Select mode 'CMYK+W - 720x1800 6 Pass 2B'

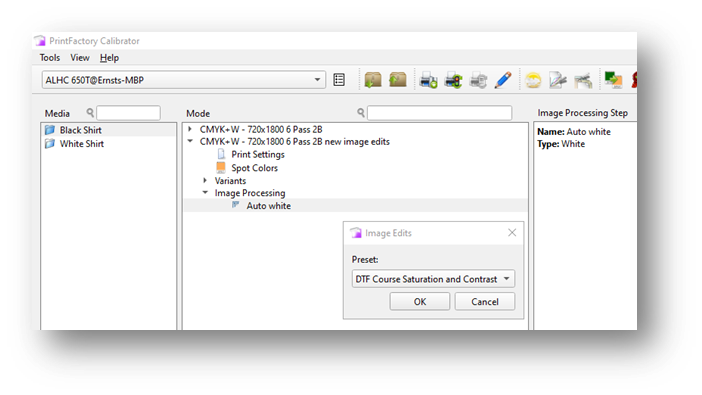click(261, 129)
